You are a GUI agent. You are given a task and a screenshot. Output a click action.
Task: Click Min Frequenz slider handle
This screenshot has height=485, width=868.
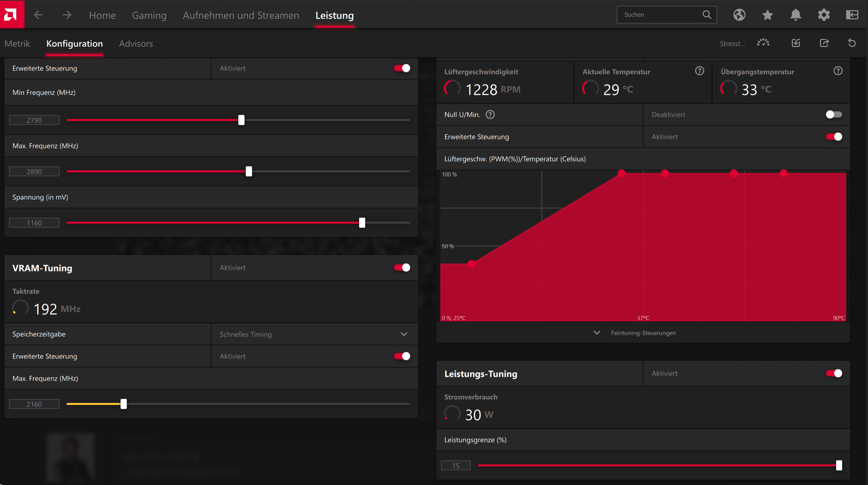[241, 120]
